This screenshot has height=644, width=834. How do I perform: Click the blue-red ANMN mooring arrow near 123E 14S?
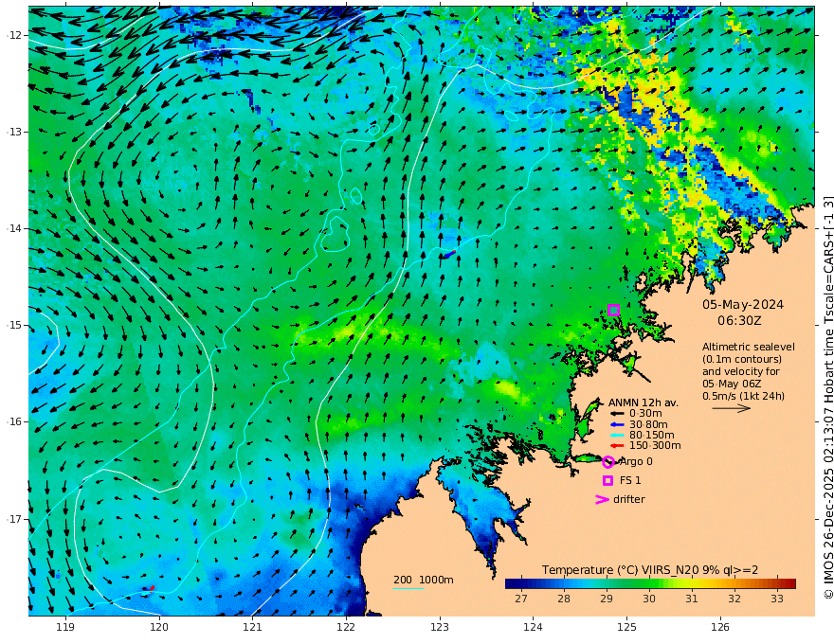tap(448, 255)
